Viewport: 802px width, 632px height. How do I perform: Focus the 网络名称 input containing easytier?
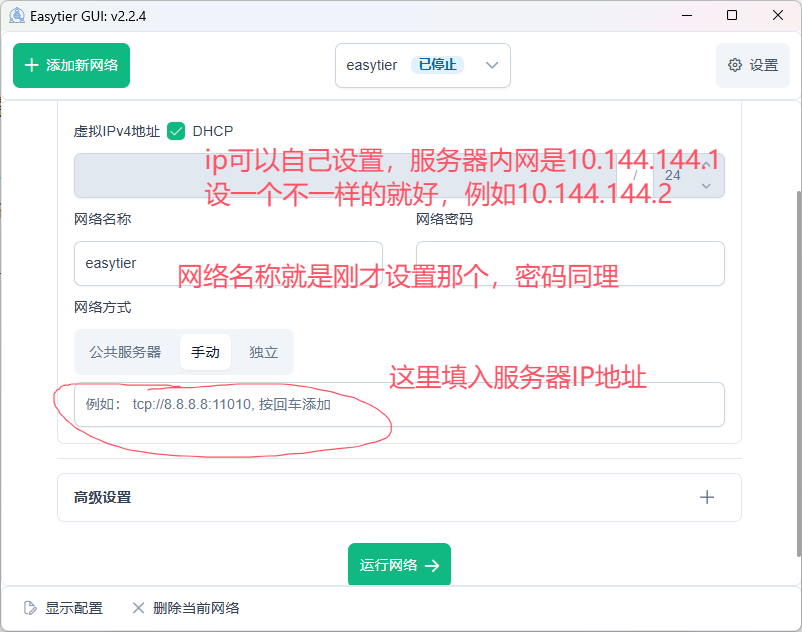(x=228, y=263)
